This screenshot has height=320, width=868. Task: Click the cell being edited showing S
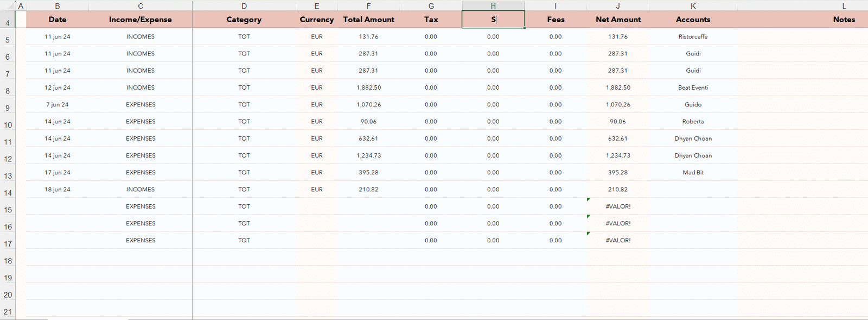(493, 20)
